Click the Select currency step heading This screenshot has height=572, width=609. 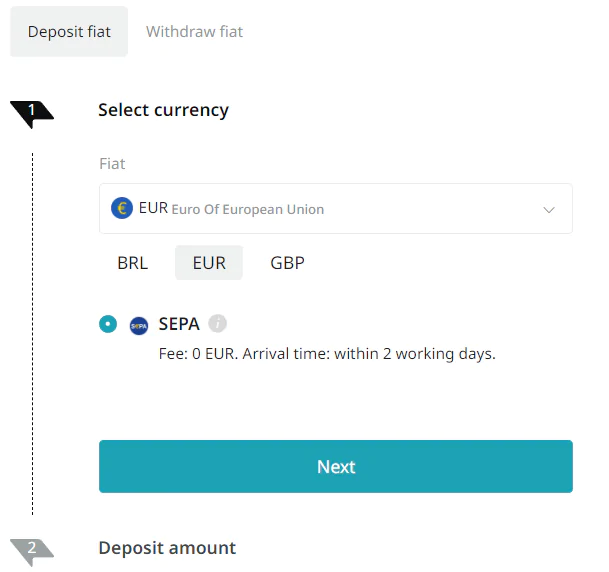(164, 110)
